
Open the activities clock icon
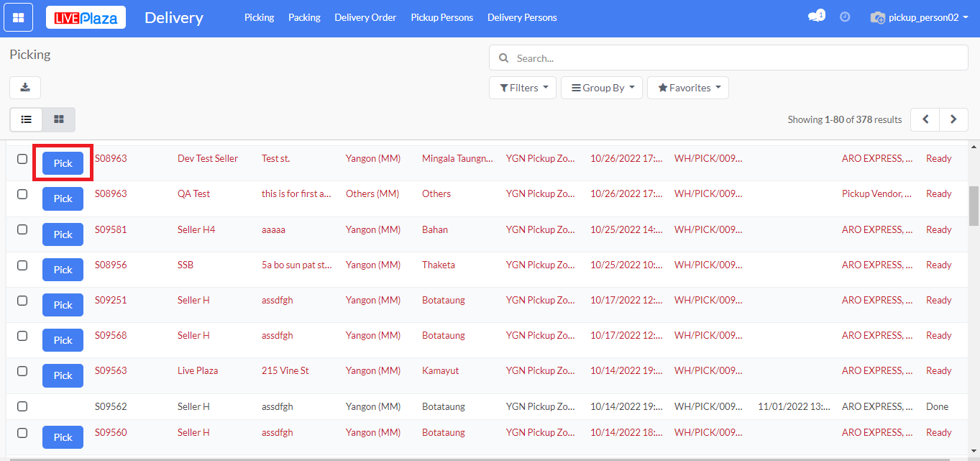[x=845, y=17]
